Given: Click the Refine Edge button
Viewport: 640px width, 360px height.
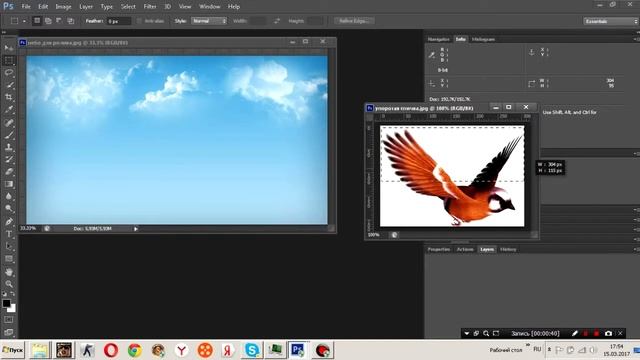Looking at the screenshot, I should (354, 21).
